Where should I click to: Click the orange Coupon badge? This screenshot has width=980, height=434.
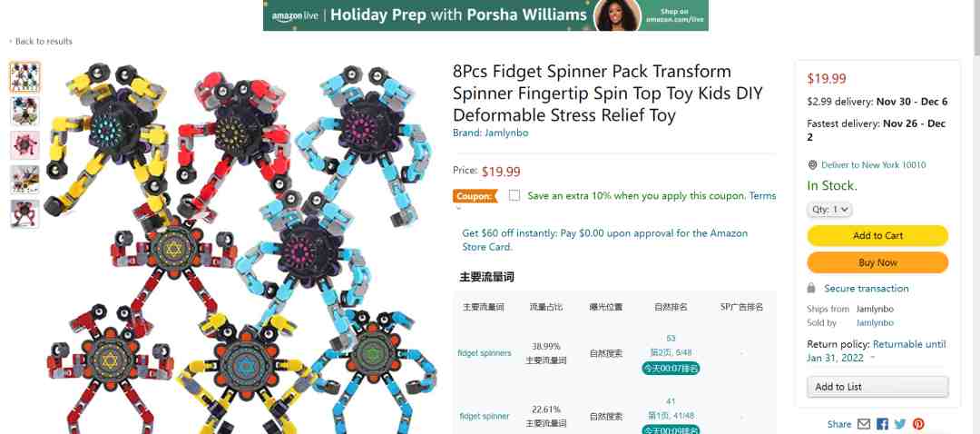click(x=475, y=196)
